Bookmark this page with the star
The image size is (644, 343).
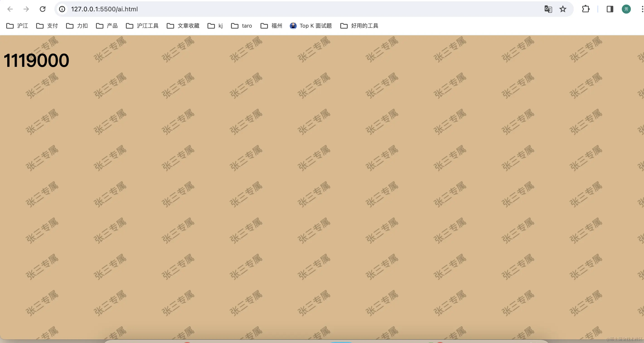[x=563, y=9]
